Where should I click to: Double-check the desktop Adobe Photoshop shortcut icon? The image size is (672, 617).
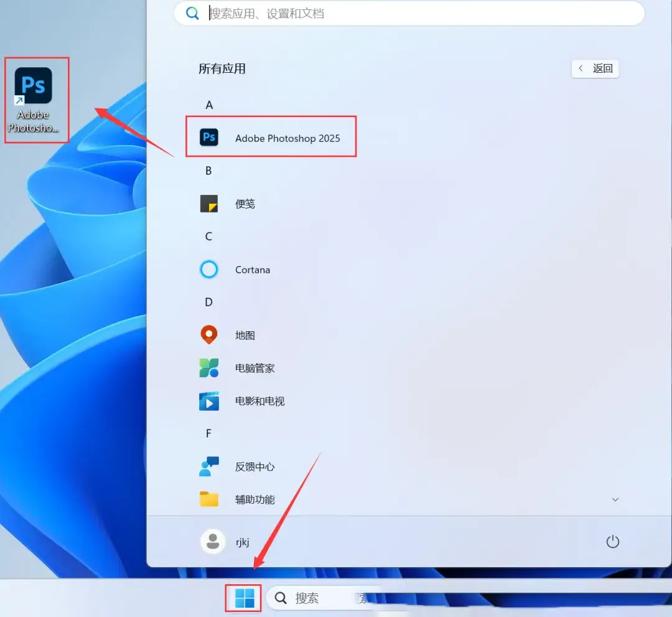point(34,87)
